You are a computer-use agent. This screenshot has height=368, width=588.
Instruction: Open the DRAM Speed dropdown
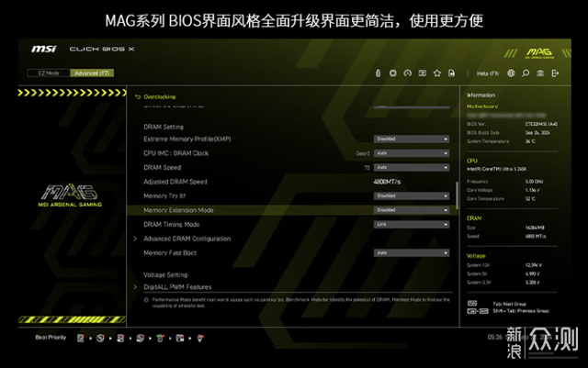[x=412, y=168]
